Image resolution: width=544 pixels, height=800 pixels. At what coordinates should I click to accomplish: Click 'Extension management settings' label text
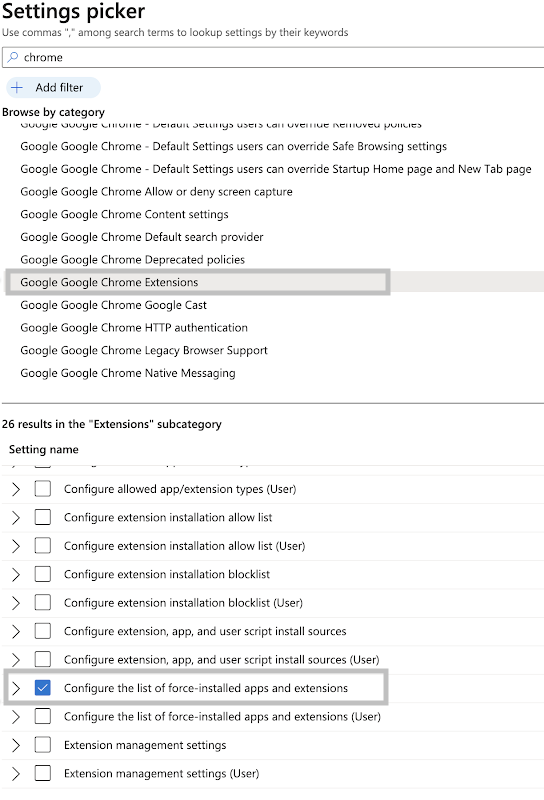coord(145,745)
